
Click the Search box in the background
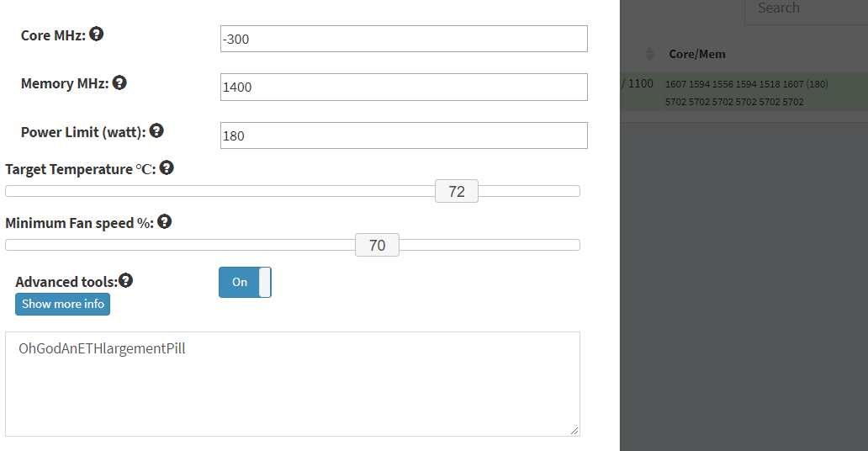[x=806, y=11]
